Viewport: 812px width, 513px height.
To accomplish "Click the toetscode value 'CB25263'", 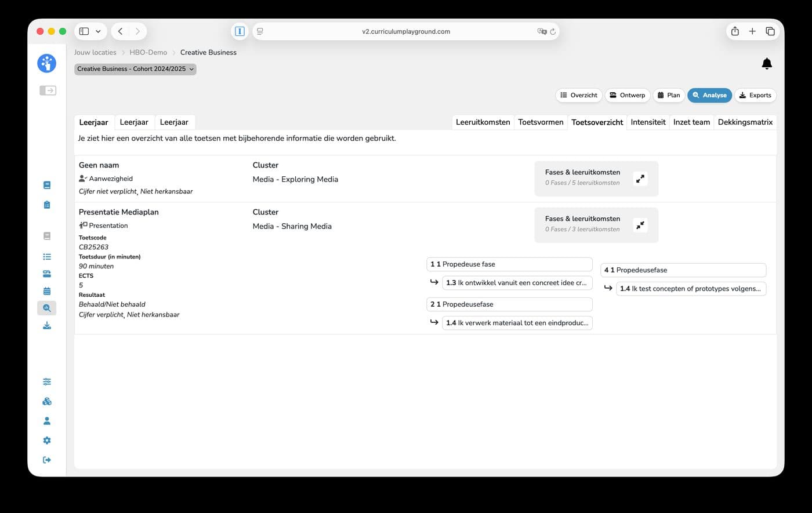I will (x=93, y=247).
